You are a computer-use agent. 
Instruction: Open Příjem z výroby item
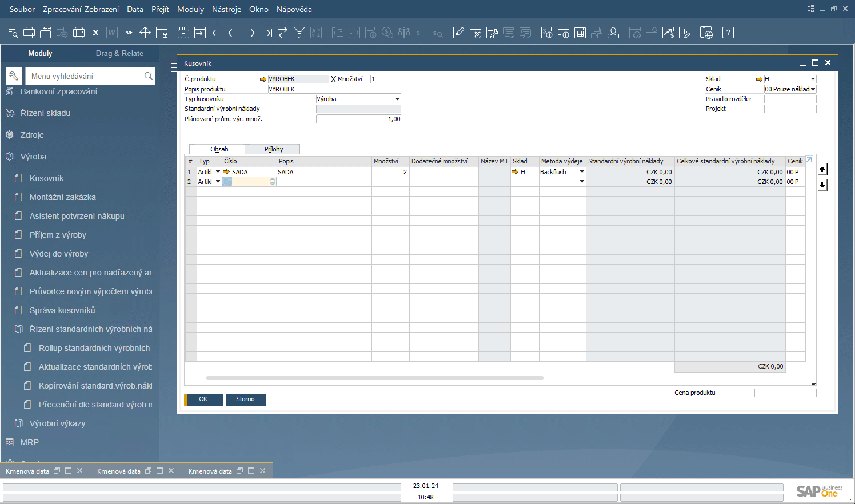point(58,235)
